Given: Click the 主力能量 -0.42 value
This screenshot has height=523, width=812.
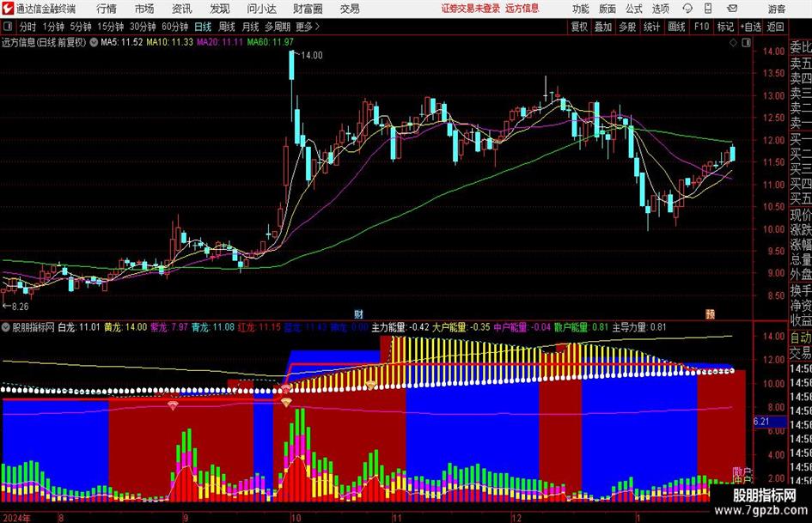Looking at the screenshot, I should 400,327.
